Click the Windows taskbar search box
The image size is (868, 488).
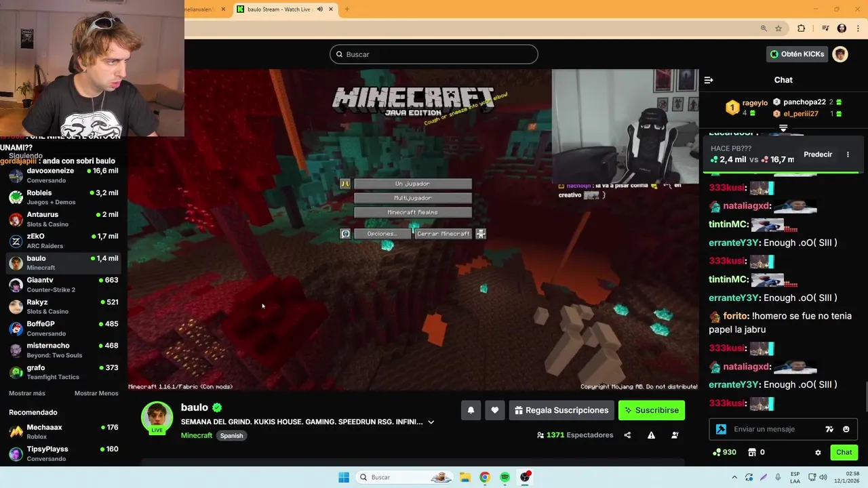405,477
